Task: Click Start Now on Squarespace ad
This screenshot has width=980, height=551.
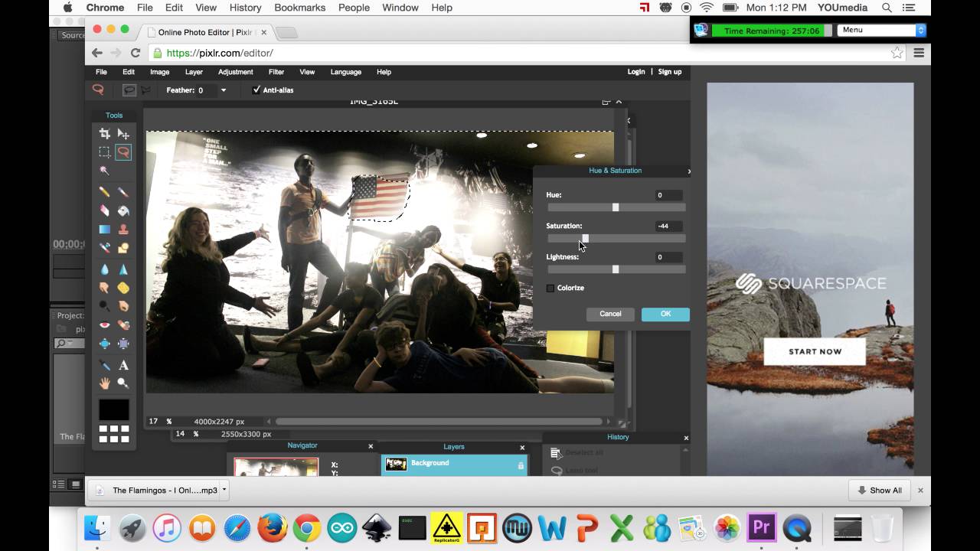Action: click(815, 352)
